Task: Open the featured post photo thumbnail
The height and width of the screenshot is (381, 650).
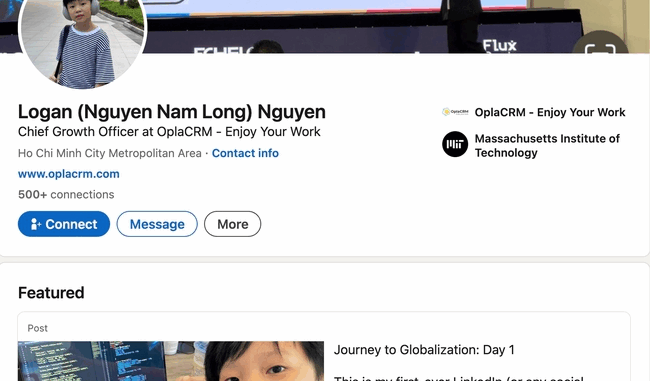Action: click(171, 361)
